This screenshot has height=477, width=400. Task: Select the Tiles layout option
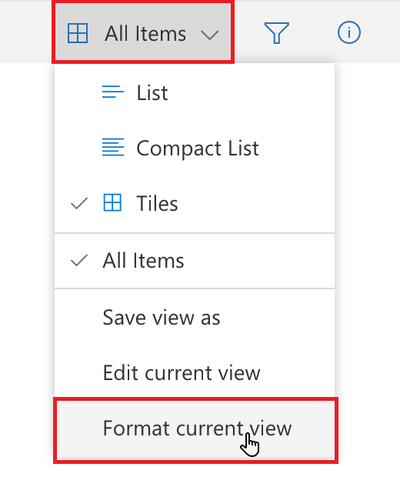tap(195, 203)
